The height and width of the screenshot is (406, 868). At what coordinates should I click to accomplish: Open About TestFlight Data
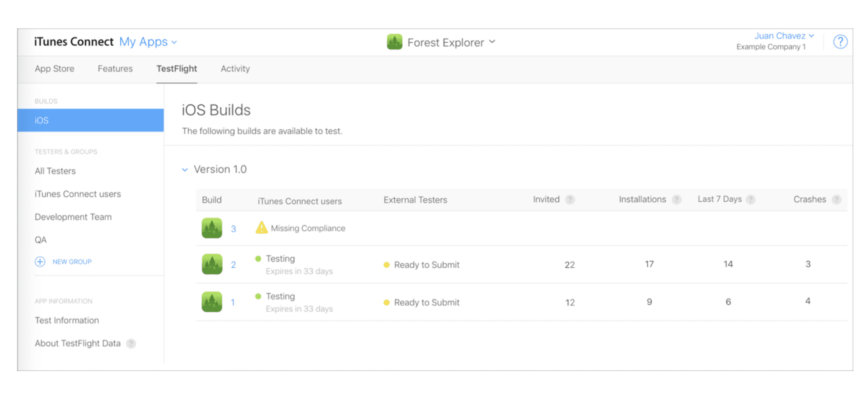pos(78,343)
